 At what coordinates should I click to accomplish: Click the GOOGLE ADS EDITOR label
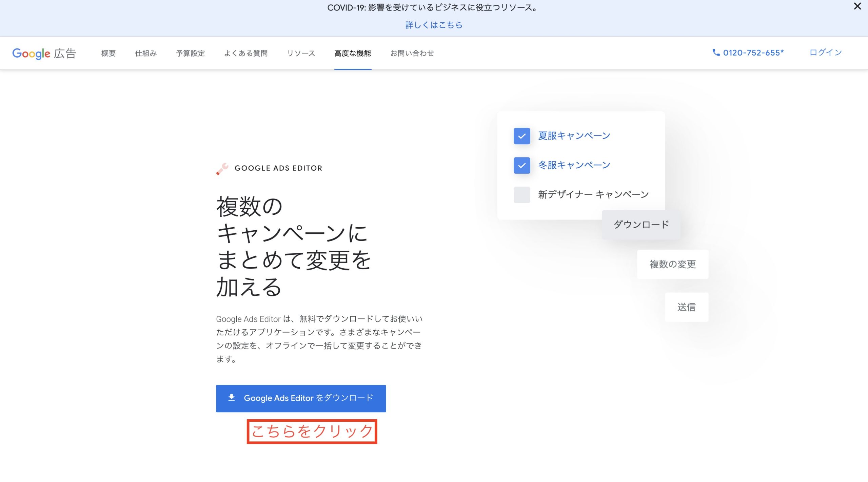tap(278, 168)
